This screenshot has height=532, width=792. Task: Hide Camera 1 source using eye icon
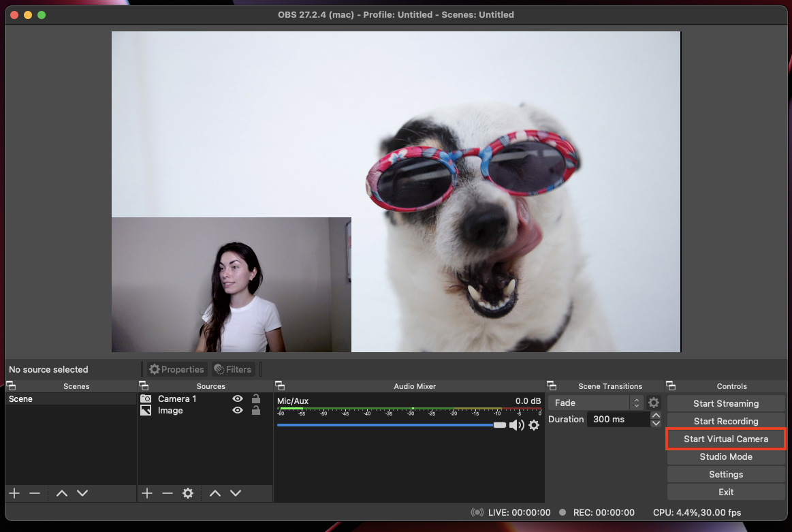tap(238, 399)
